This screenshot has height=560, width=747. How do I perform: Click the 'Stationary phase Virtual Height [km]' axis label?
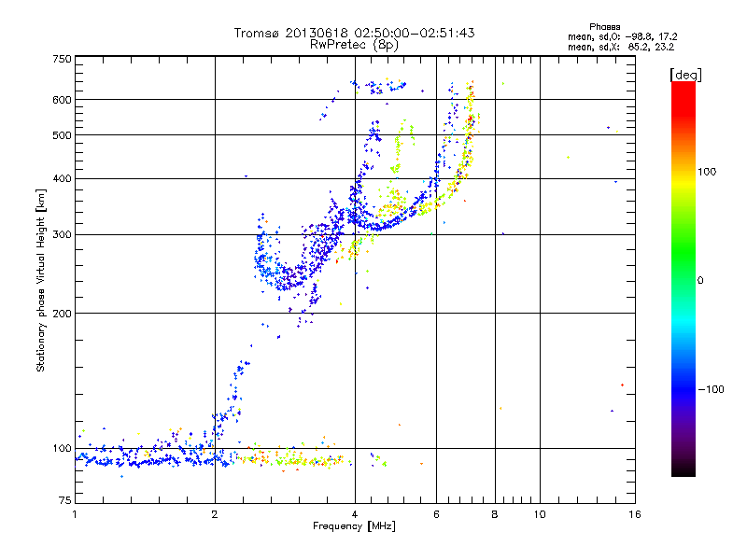click(x=41, y=281)
